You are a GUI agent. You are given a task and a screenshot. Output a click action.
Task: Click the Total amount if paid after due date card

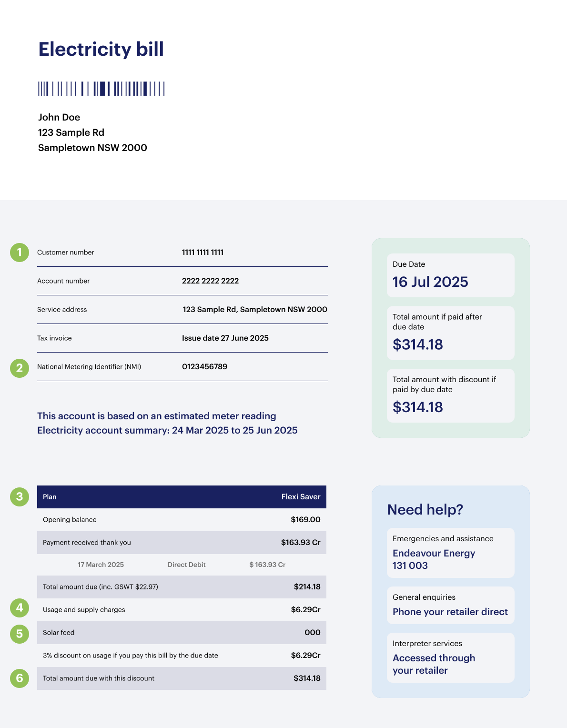click(x=450, y=333)
